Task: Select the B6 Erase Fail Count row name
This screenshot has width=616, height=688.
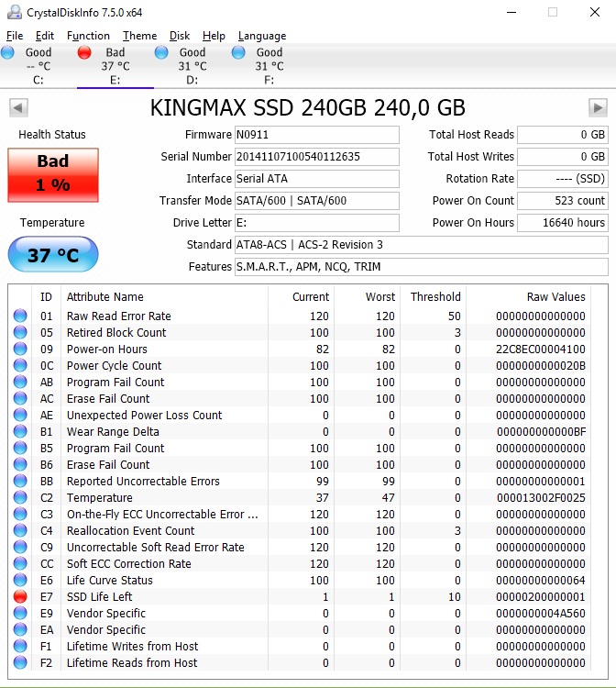Action: 108,465
